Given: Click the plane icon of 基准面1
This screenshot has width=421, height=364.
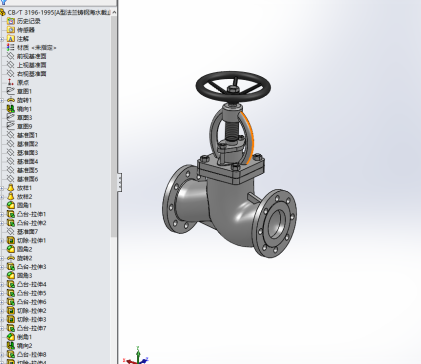Looking at the screenshot, I should tap(11, 135).
